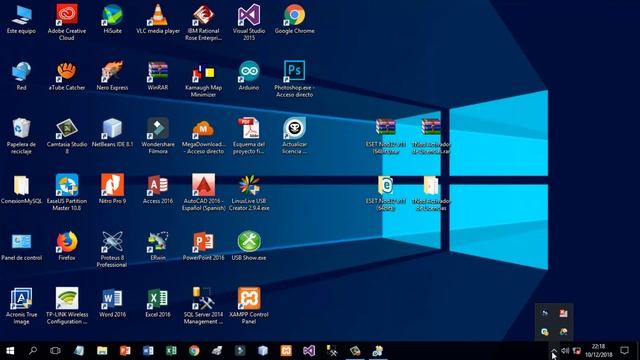Image resolution: width=640 pixels, height=360 pixels.
Task: Select TP-LINK Wireless Configuration icon
Action: point(67,306)
